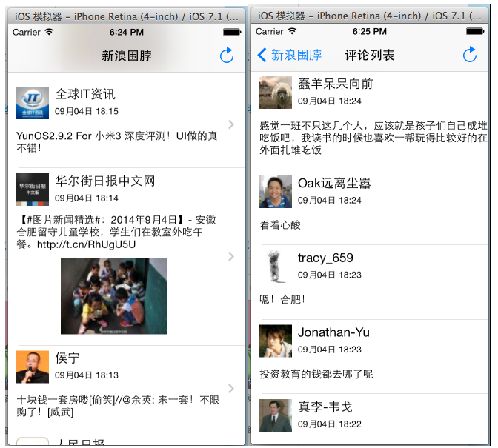
Task: Click Wi-Fi icon in 6:25 PM status bar
Action: (292, 31)
